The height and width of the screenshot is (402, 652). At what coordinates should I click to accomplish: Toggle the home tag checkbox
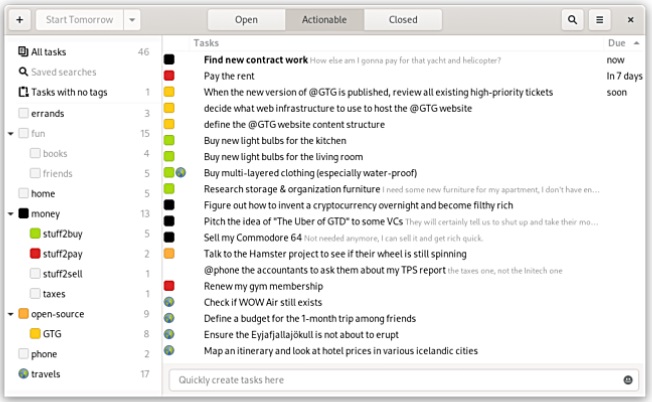coord(24,193)
